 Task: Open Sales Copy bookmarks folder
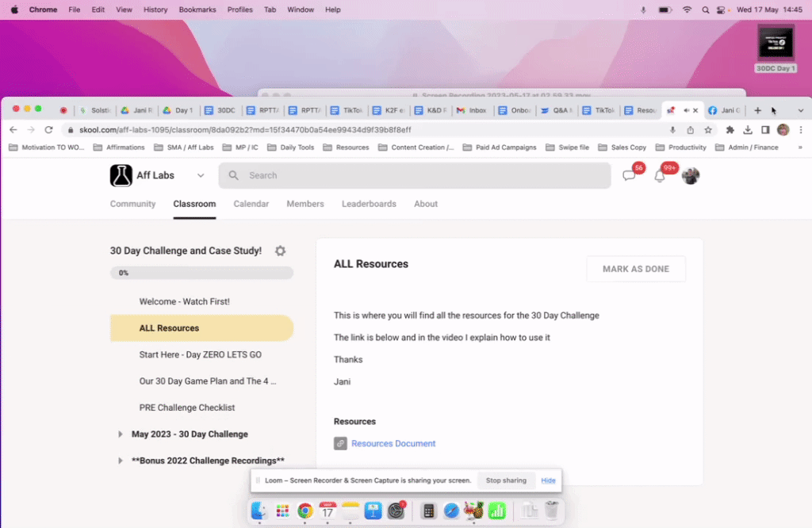(622, 147)
